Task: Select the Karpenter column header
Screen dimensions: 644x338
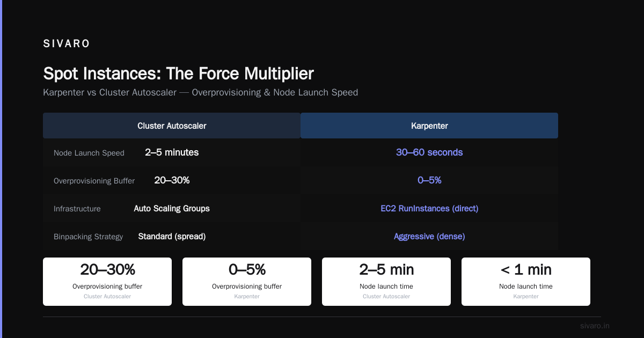Action: click(429, 126)
